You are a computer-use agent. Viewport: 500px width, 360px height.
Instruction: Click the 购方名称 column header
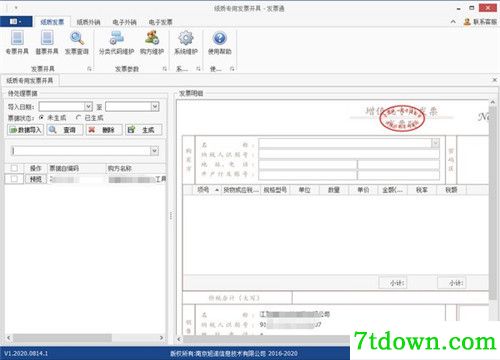click(136, 168)
